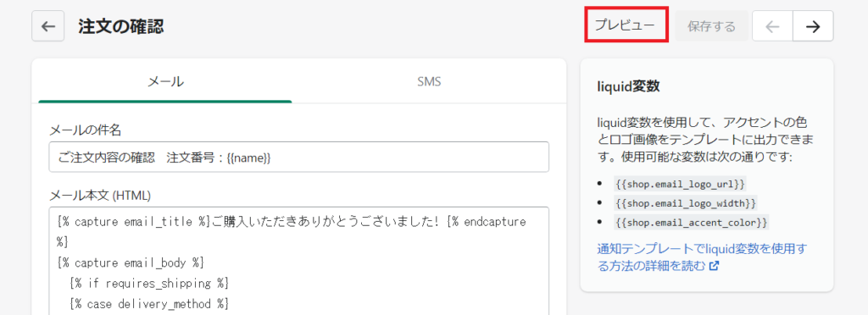Viewport: 868px width, 315px height.
Task: Open the 通知テンプレートでliquid変数を使用する方法 link
Action: point(703,257)
